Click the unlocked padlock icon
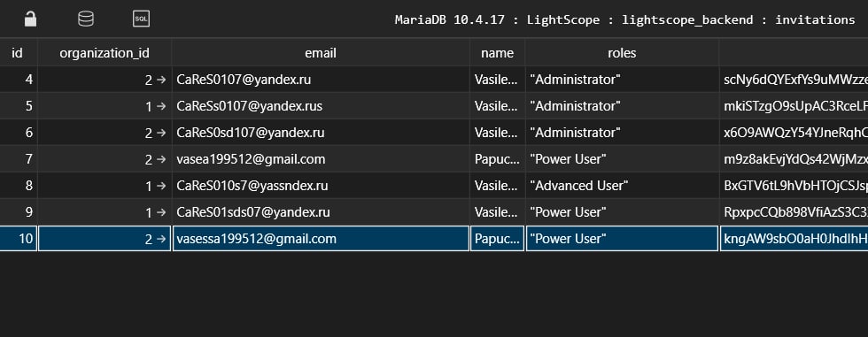This screenshot has width=868, height=337. pos(30,19)
